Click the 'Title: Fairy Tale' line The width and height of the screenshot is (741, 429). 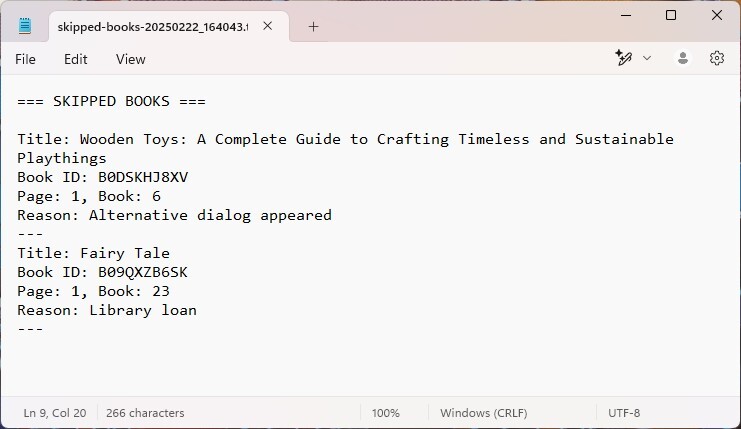coord(94,253)
